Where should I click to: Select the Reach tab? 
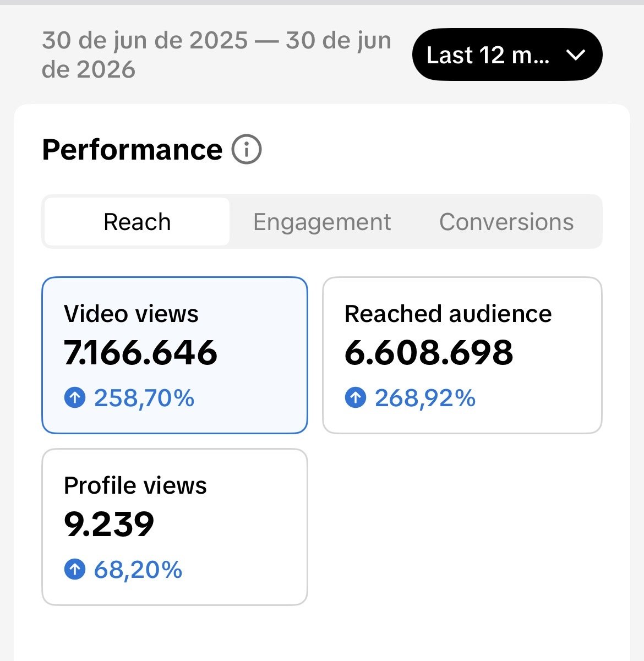coord(137,222)
